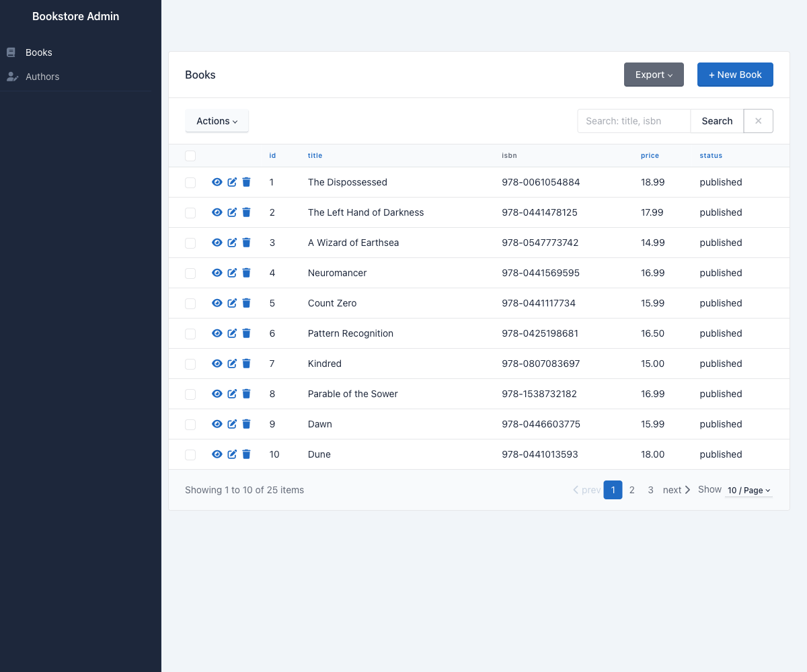Delete Pattern Recognition book
Image resolution: width=807 pixels, height=672 pixels.
click(246, 333)
